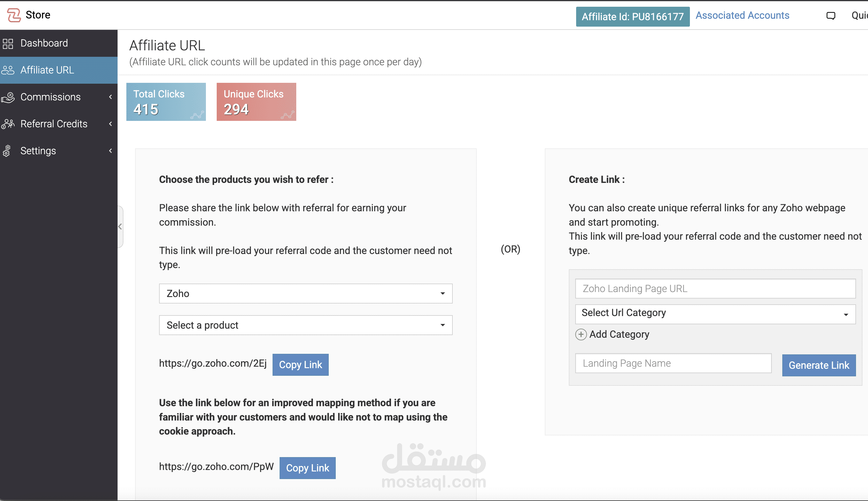Click the plus icon beside Add Category
The width and height of the screenshot is (868, 501).
(581, 334)
